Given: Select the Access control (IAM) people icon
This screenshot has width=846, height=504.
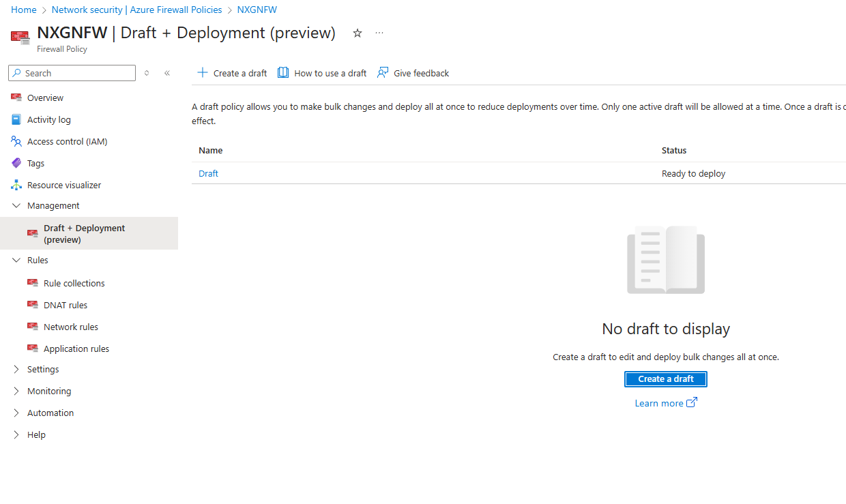Looking at the screenshot, I should pos(16,141).
